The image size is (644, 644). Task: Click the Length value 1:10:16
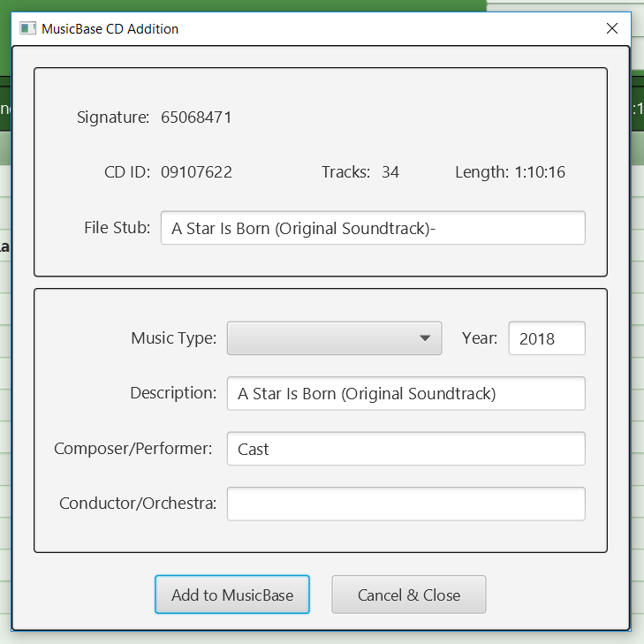[x=540, y=172]
